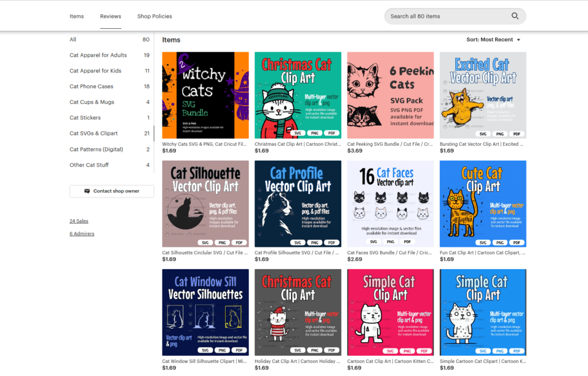
Task: Open the Cat Stickers category
Action: pos(84,118)
